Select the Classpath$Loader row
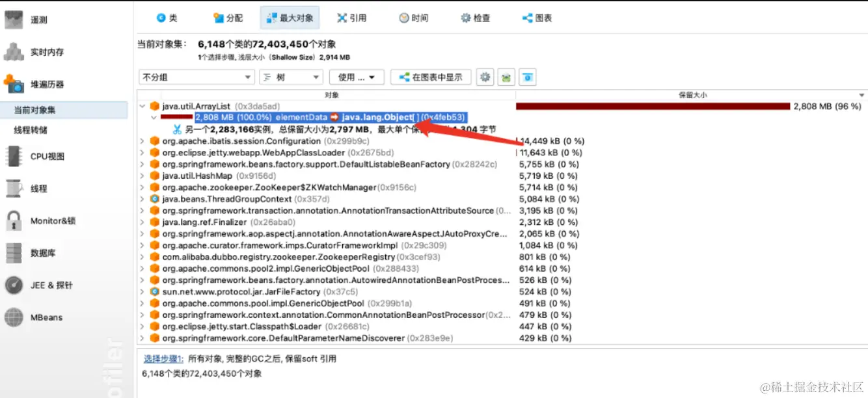 502,326
